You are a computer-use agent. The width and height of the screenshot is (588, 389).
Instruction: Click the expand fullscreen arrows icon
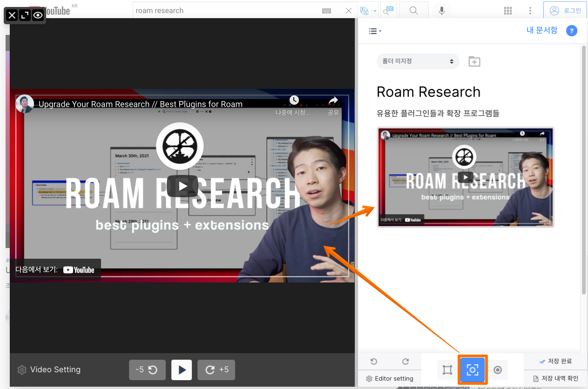coord(25,16)
